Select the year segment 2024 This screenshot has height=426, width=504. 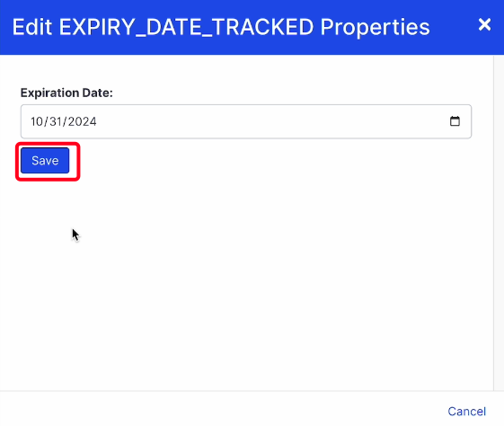[82, 121]
